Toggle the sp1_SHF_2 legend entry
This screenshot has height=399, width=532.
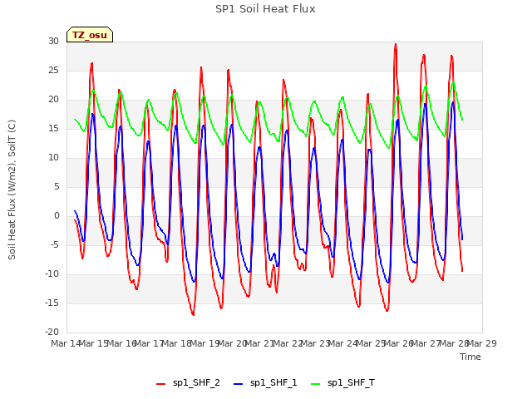point(188,383)
